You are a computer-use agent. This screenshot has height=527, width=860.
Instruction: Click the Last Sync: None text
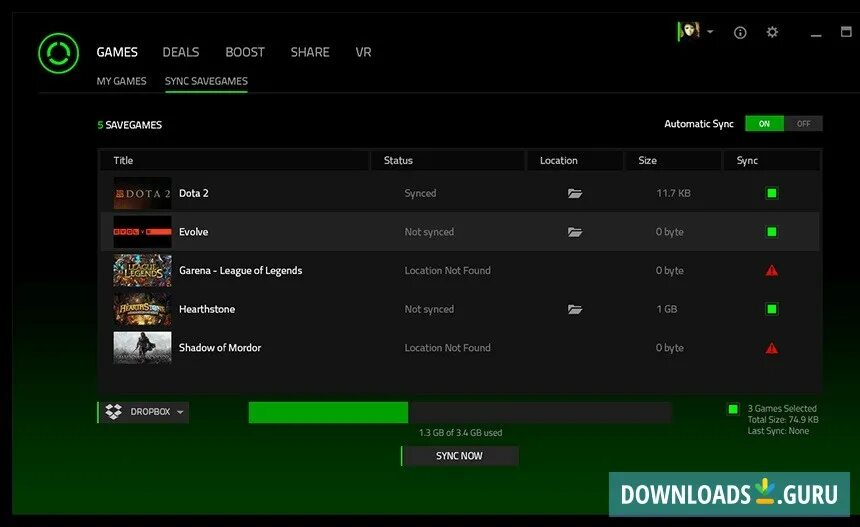[x=778, y=431]
